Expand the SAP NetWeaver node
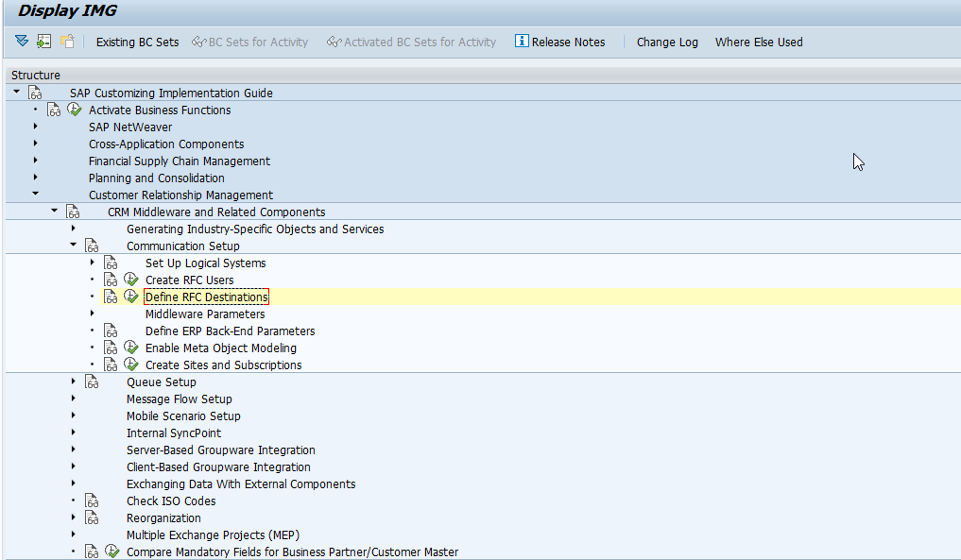The width and height of the screenshot is (961, 560). tap(36, 127)
